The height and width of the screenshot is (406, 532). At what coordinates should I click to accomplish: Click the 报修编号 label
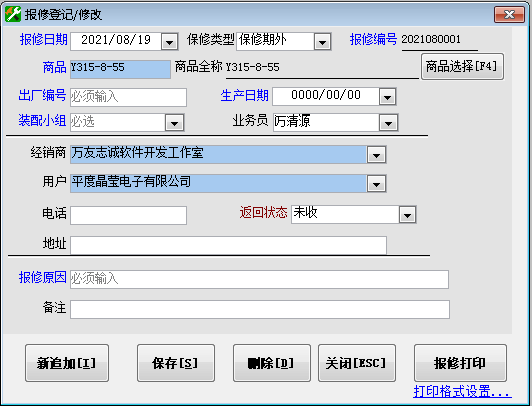[x=373, y=39]
